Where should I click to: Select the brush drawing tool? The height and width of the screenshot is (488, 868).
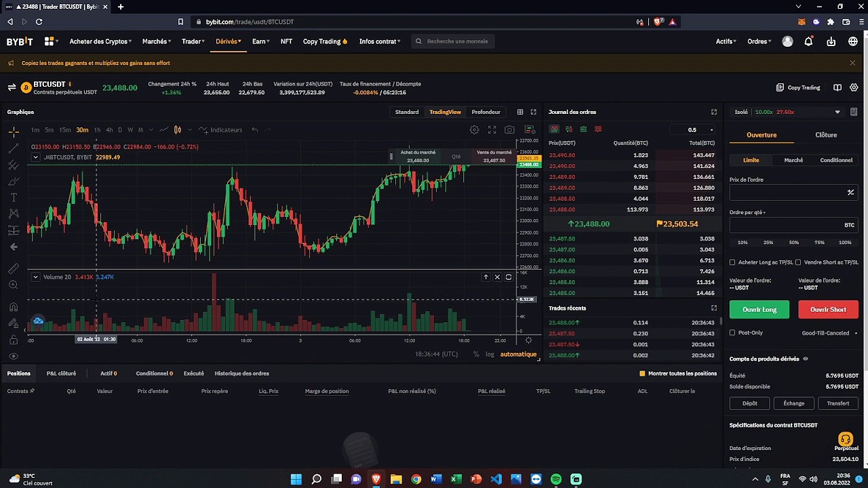[14, 181]
